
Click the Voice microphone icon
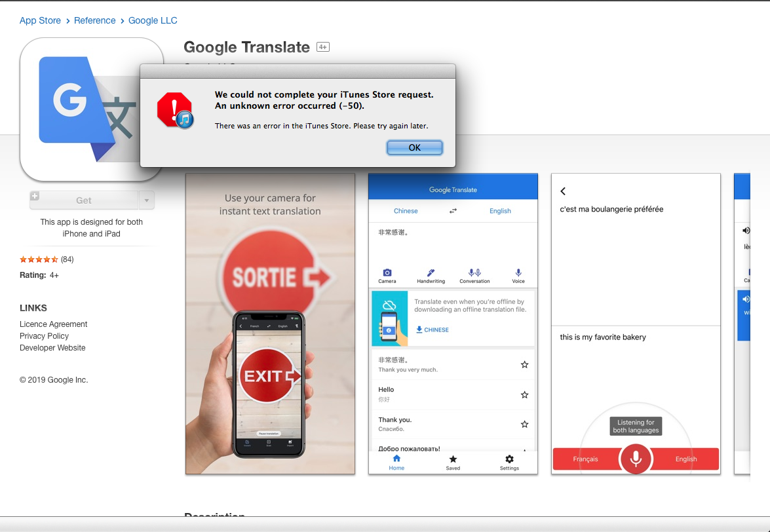tap(518, 273)
